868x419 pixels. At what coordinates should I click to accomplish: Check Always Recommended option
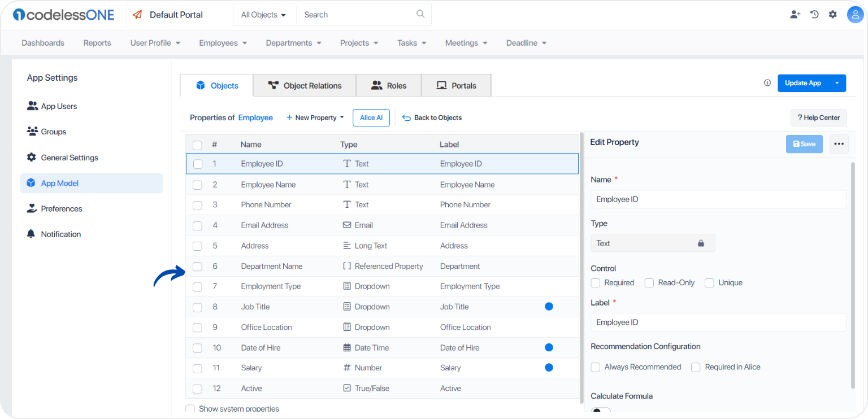coord(596,367)
